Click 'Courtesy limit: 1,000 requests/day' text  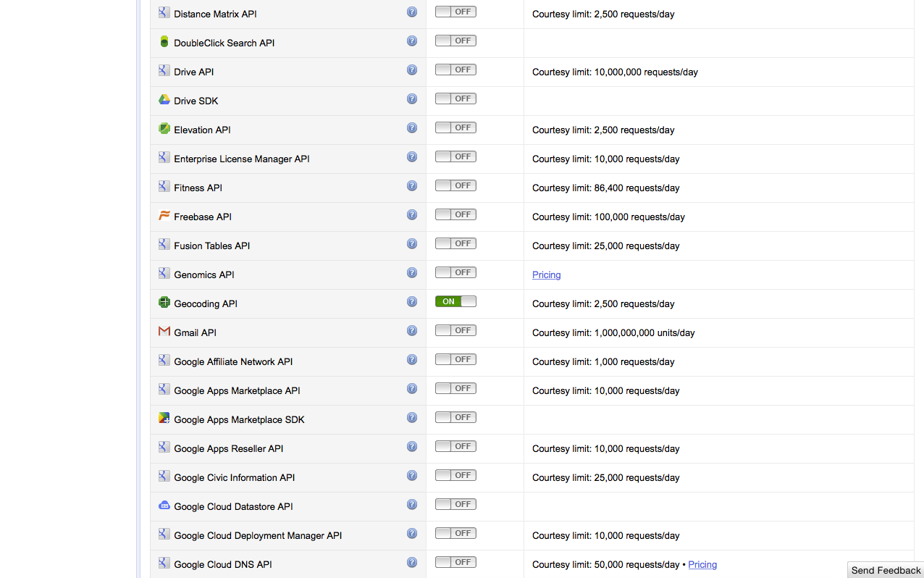pyautogui.click(x=603, y=361)
